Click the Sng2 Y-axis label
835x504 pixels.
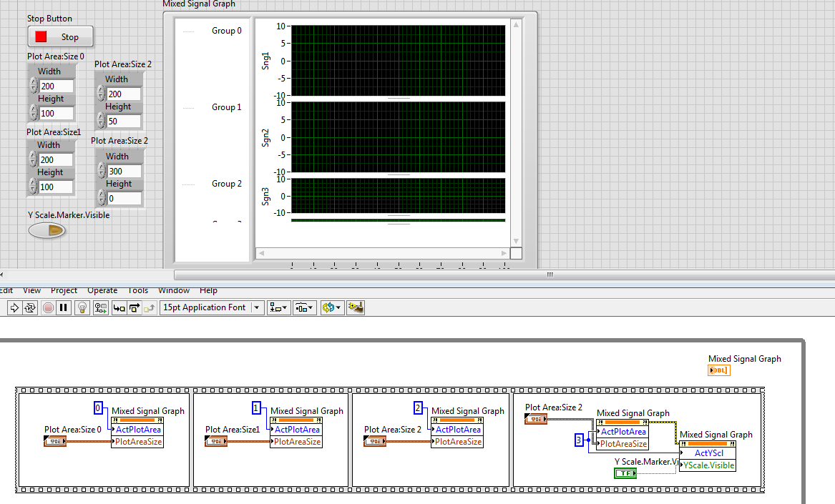pos(265,137)
